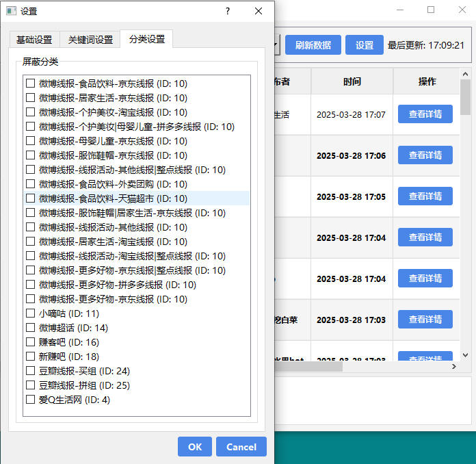The width and height of the screenshot is (476, 464).
Task: Click the horizontal scrollbar thumb in table
Action: pyautogui.click(x=308, y=366)
